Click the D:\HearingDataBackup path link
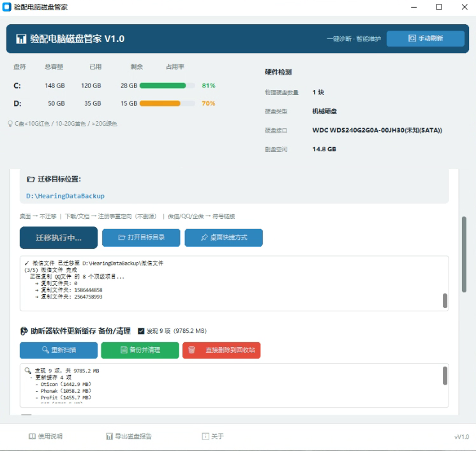 click(65, 196)
